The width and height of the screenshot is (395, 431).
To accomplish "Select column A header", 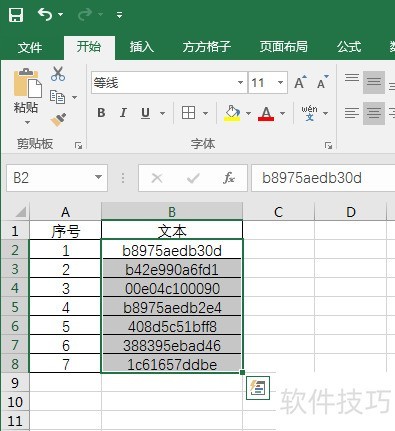I will (65, 212).
